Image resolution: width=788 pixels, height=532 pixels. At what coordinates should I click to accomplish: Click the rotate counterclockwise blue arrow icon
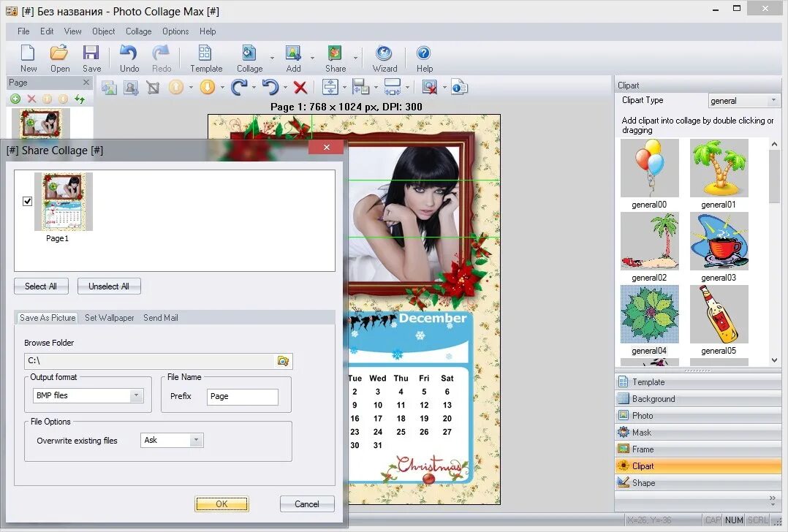coord(270,88)
